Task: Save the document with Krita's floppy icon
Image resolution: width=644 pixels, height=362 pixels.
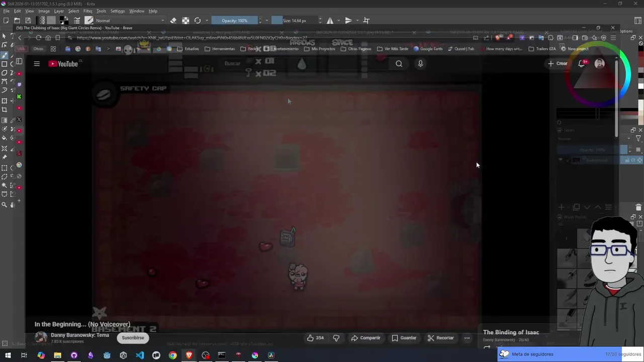Action: tap(28, 21)
